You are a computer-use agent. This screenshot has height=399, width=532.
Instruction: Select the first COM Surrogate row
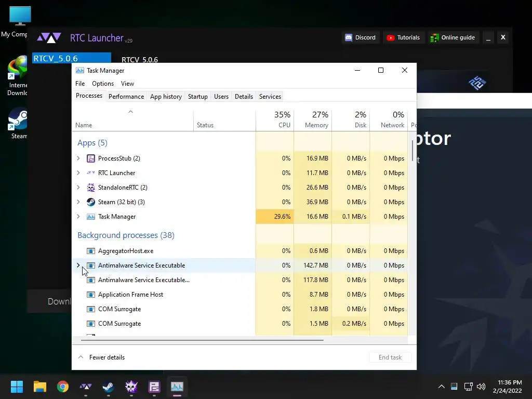[240, 309]
